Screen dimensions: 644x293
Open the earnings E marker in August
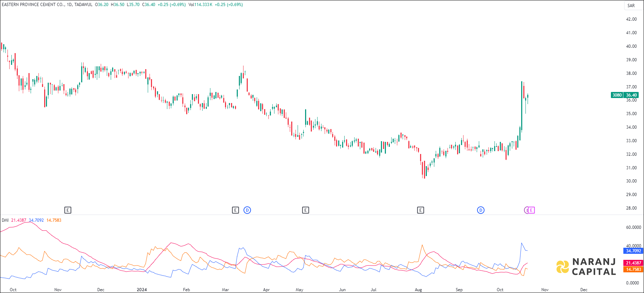click(420, 210)
